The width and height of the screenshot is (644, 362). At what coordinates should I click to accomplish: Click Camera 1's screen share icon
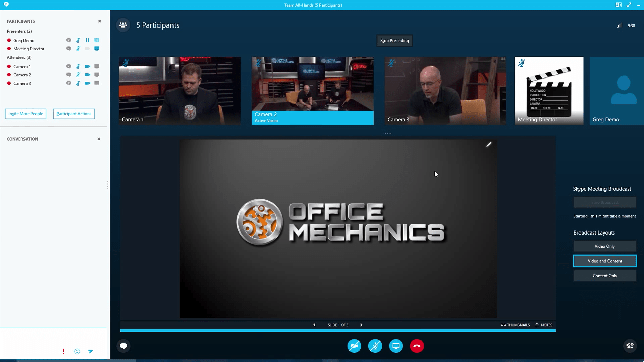[97, 67]
